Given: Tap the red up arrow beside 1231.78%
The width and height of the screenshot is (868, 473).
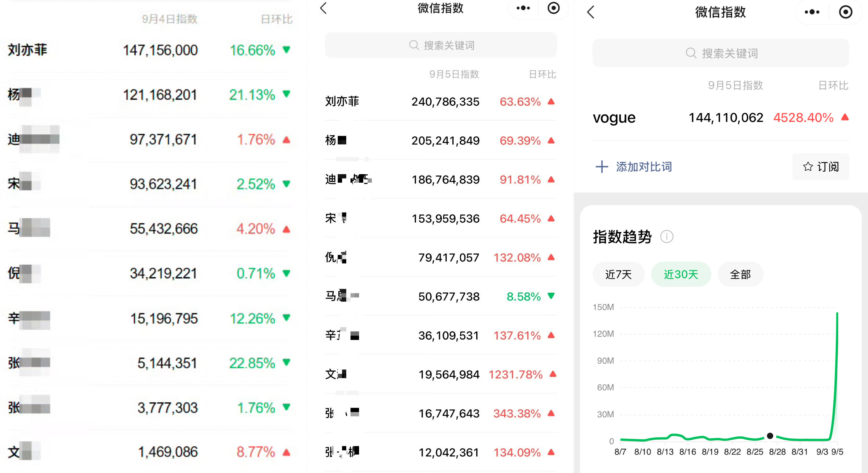Looking at the screenshot, I should coord(553,374).
